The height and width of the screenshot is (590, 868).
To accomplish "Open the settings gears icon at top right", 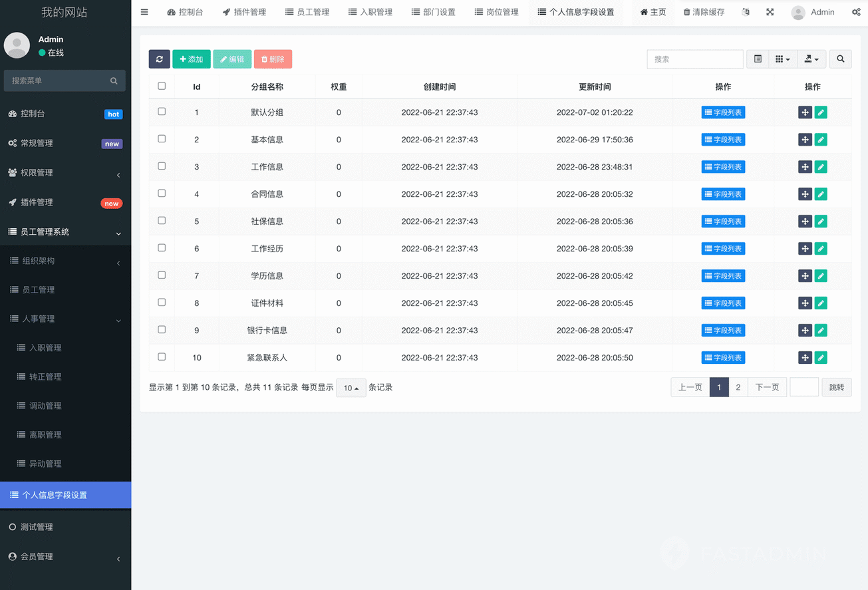I will tap(856, 12).
